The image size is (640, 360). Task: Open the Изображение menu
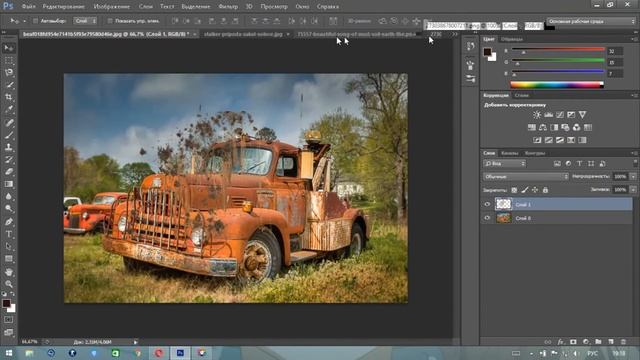tap(111, 7)
